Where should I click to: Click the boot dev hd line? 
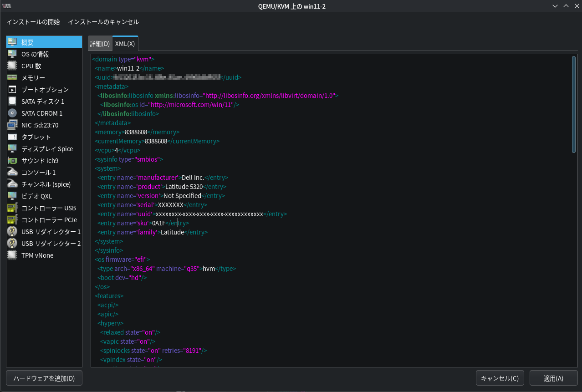[x=122, y=278]
